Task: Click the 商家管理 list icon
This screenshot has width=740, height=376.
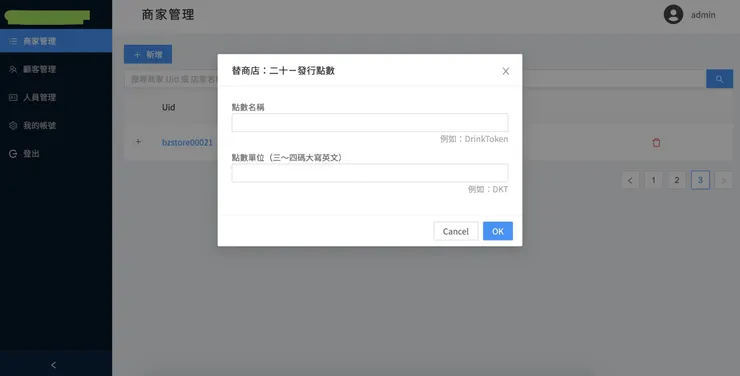Action: pyautogui.click(x=13, y=42)
